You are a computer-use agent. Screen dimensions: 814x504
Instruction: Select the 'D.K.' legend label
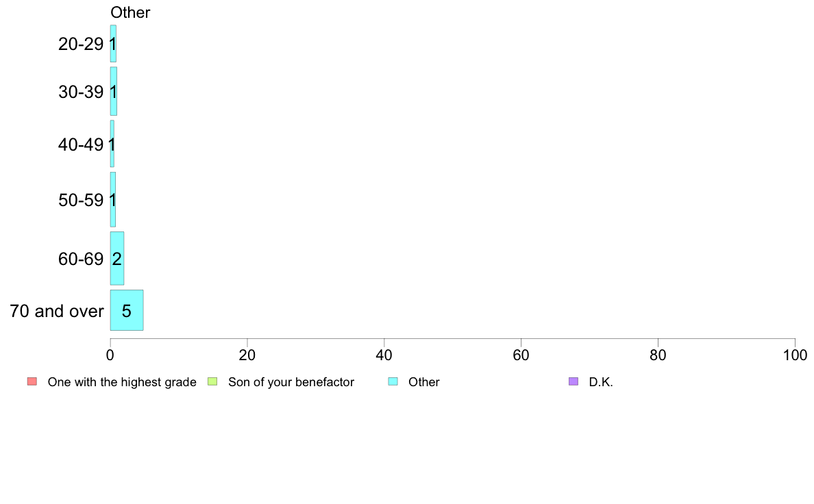pyautogui.click(x=601, y=382)
